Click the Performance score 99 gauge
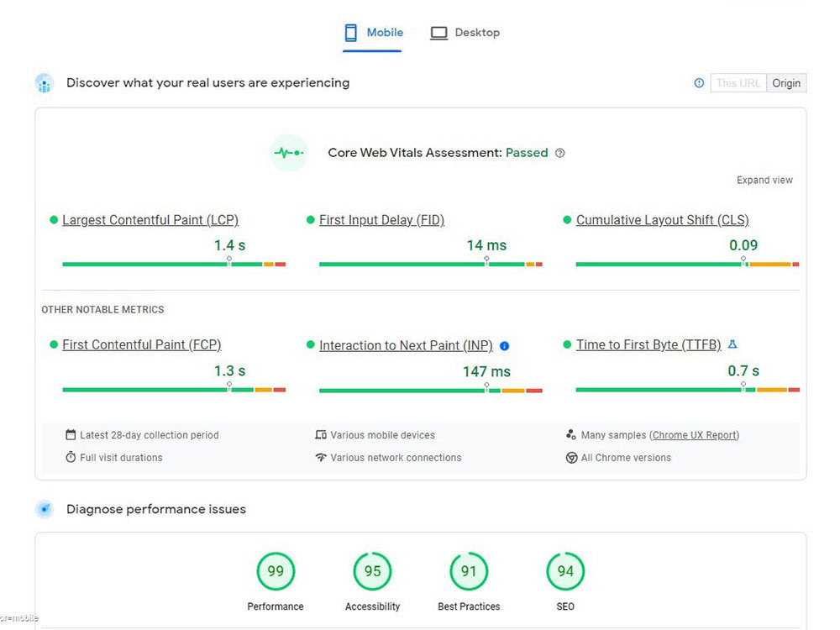This screenshot has width=840, height=630. point(276,571)
